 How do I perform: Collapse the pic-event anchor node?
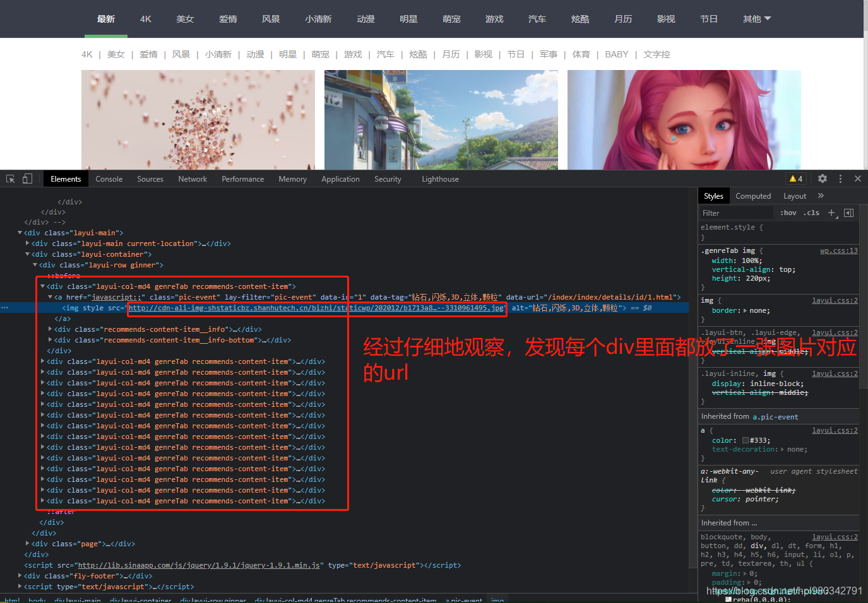51,297
